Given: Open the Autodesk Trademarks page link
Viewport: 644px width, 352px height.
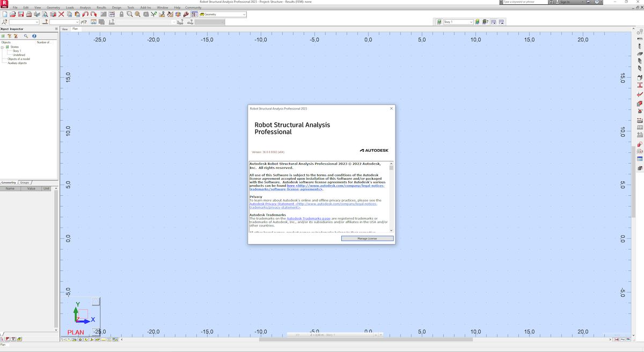Looking at the screenshot, I should [309, 218].
